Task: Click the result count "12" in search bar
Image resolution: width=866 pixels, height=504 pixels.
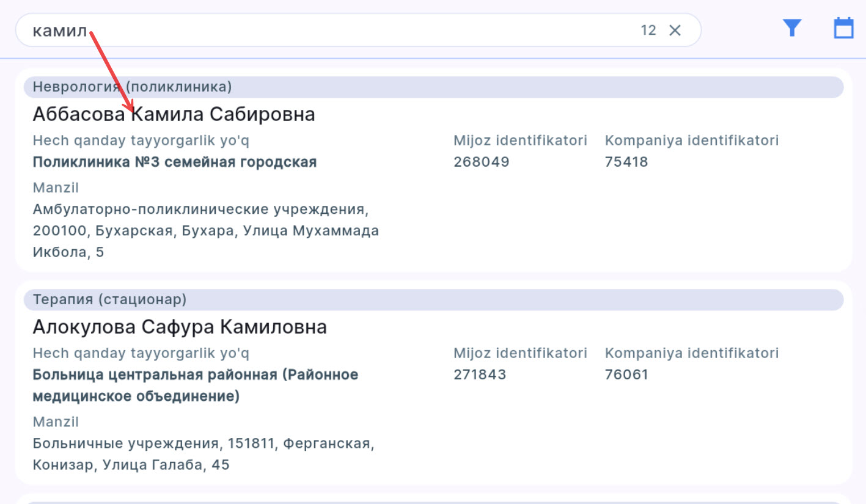Action: 648,31
